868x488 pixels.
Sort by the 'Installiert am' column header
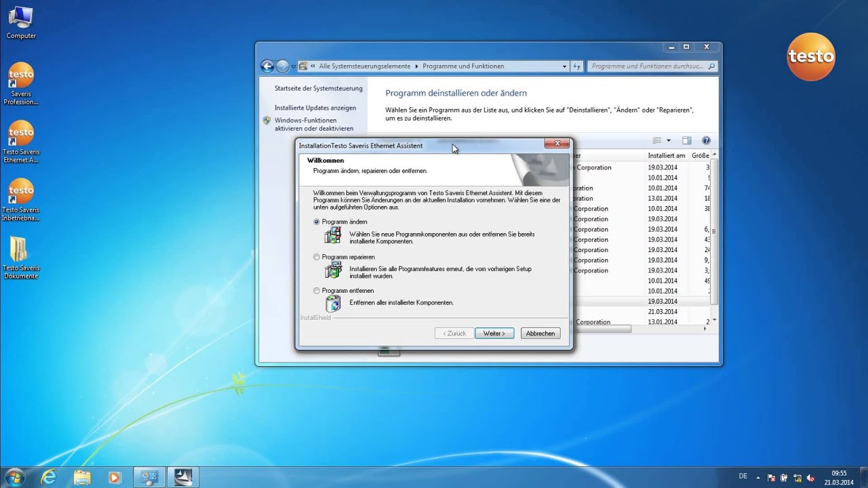tap(667, 156)
